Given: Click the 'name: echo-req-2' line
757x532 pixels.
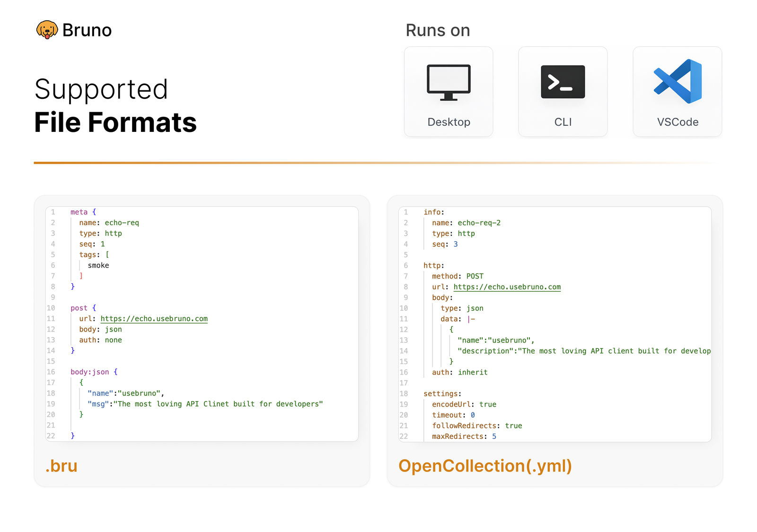Looking at the screenshot, I should pos(467,223).
